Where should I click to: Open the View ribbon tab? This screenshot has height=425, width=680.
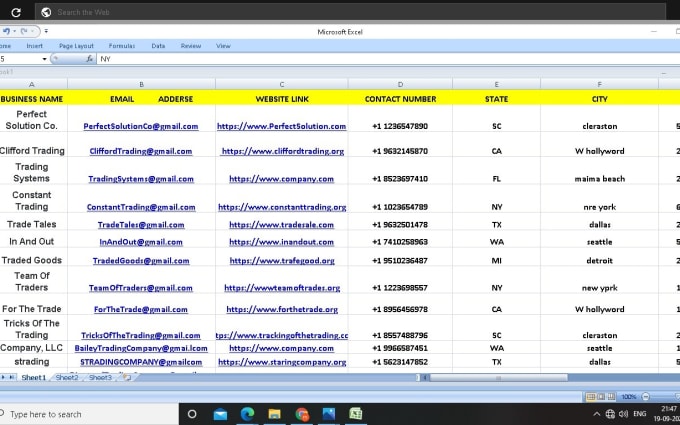pyautogui.click(x=223, y=46)
